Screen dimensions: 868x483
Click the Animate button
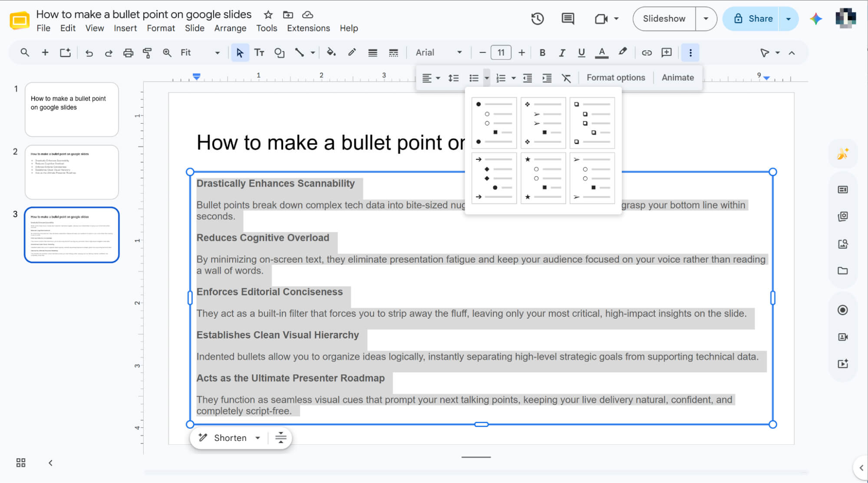click(677, 78)
